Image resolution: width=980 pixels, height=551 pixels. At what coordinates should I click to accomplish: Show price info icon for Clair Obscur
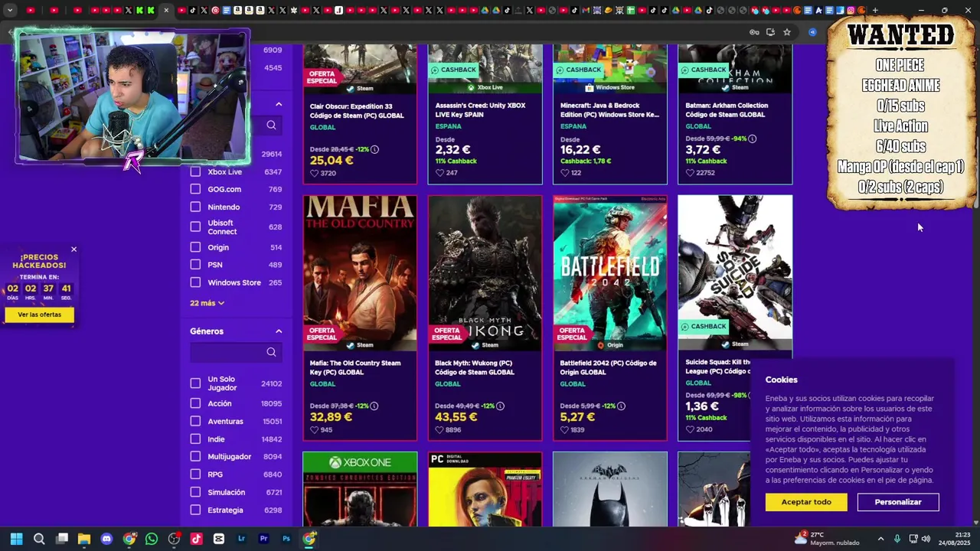pyautogui.click(x=374, y=149)
